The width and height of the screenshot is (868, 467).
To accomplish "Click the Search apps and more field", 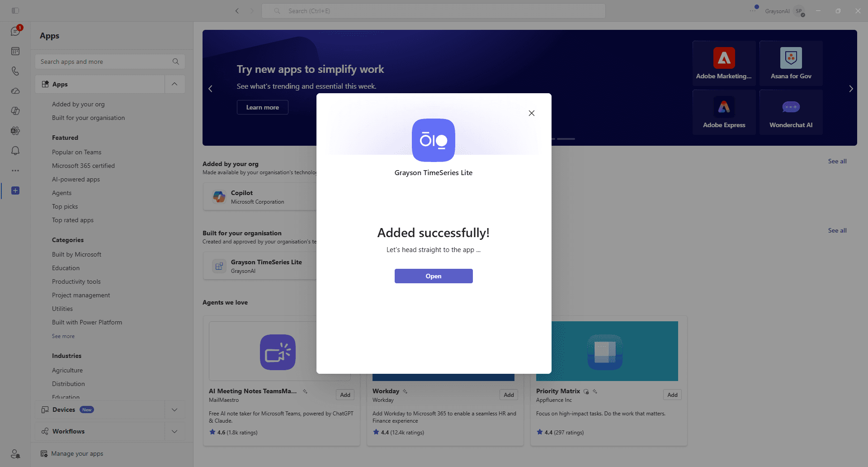I will 110,62.
